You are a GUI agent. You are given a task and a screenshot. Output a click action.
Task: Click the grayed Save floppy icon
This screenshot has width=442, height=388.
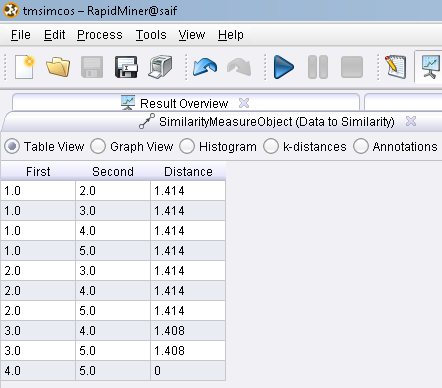click(92, 67)
